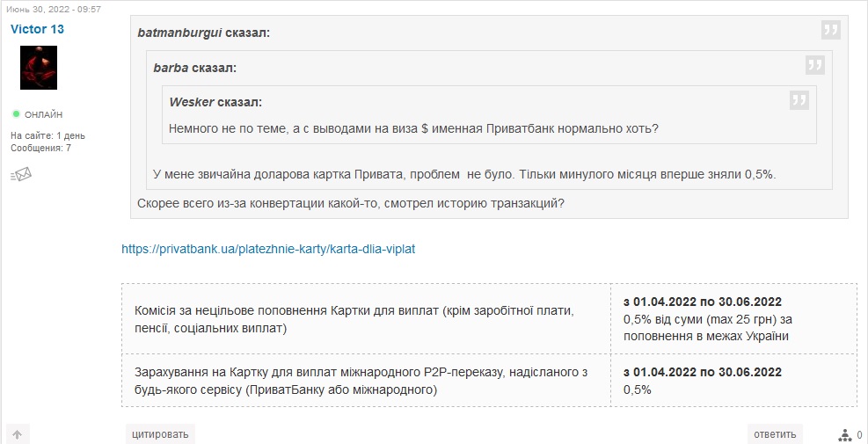
Task: Open Victor 13's user profile link
Action: (x=37, y=29)
